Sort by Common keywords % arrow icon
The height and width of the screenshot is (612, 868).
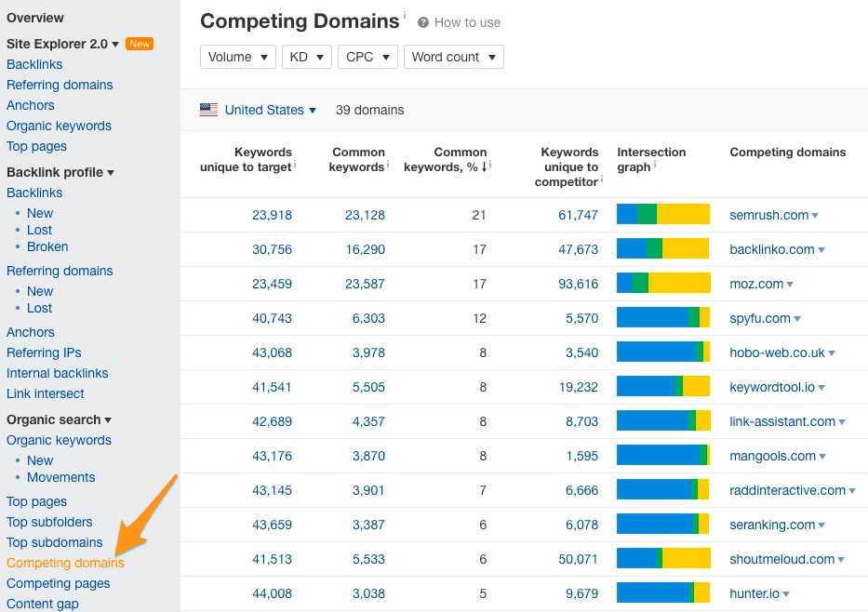[x=485, y=166]
